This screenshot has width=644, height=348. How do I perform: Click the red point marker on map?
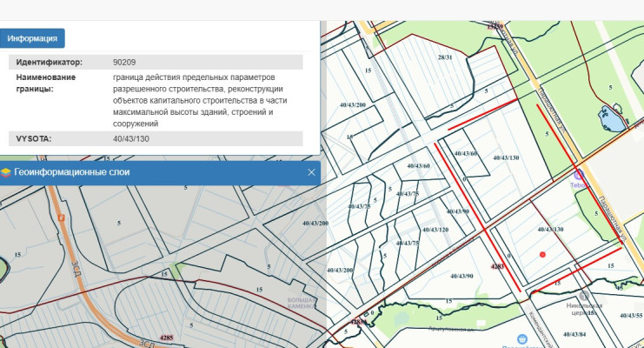[x=542, y=254]
